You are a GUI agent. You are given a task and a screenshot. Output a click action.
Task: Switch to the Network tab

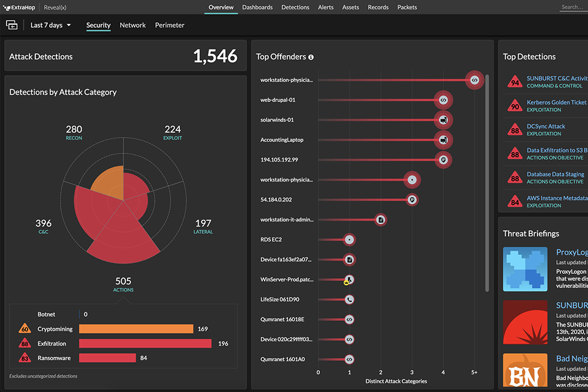[132, 25]
